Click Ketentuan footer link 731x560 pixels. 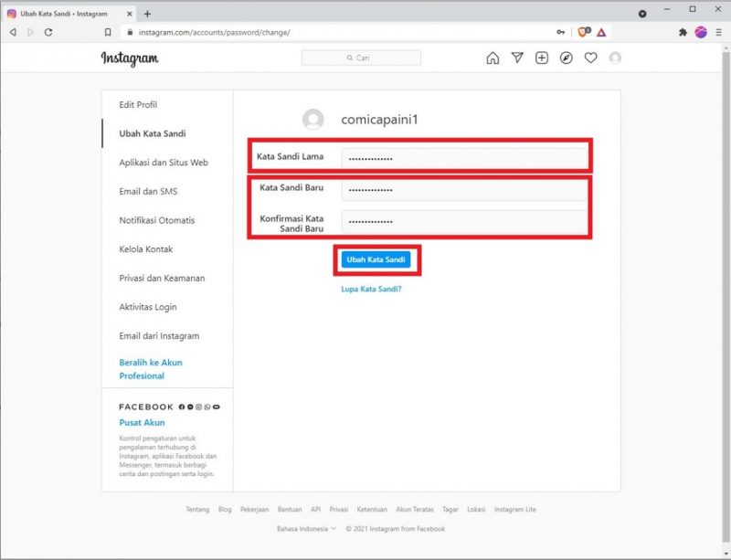(x=372, y=509)
